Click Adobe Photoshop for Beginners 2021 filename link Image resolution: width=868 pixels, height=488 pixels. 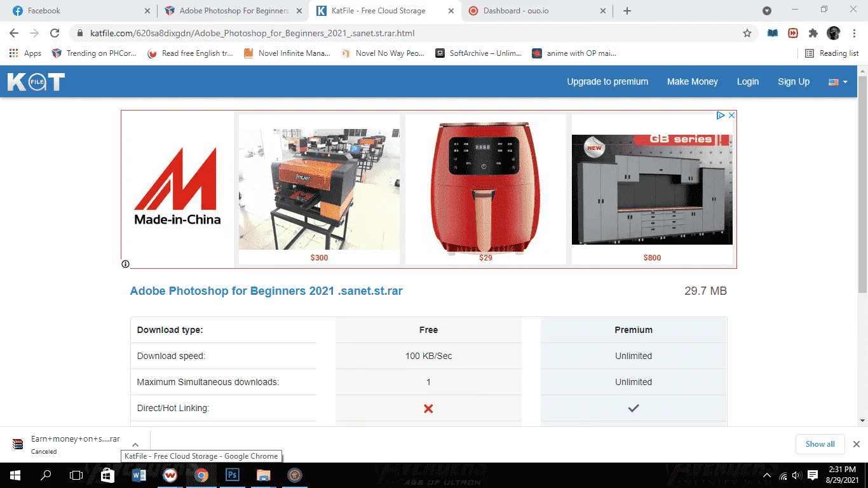266,291
